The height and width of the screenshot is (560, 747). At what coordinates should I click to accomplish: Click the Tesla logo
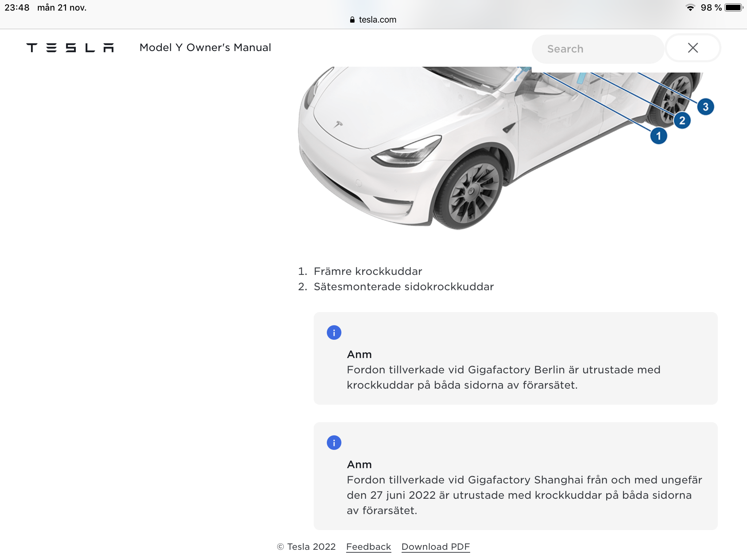(70, 48)
